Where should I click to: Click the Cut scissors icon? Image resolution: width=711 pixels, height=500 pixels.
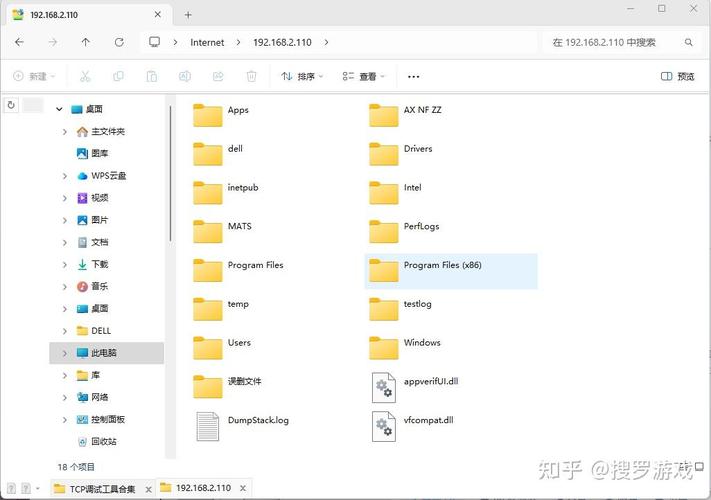[85, 76]
